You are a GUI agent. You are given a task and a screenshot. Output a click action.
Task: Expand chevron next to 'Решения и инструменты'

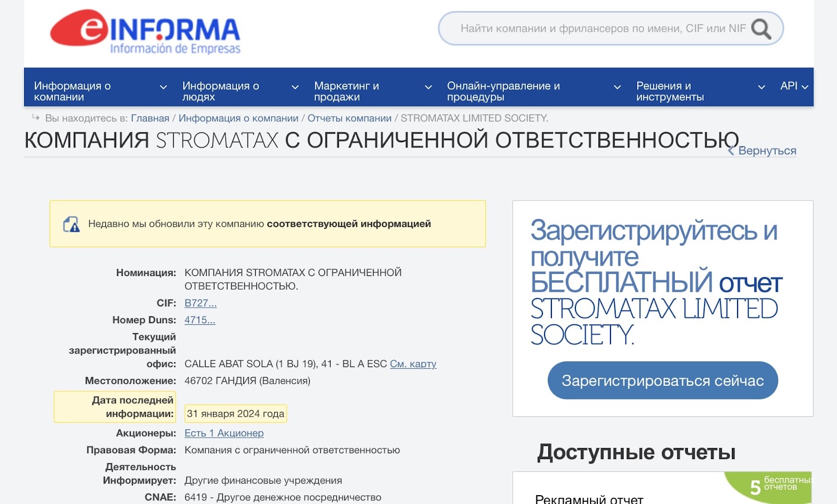[x=762, y=87]
